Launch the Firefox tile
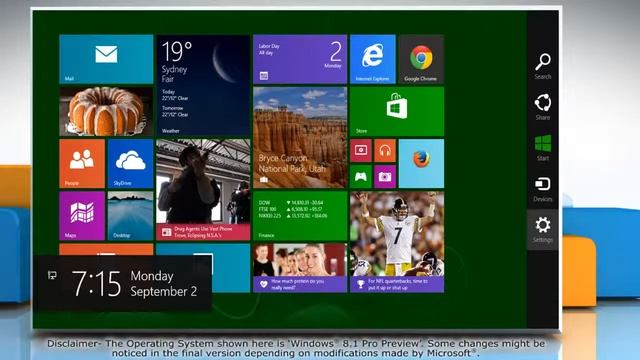The height and width of the screenshot is (360, 640). (421, 164)
